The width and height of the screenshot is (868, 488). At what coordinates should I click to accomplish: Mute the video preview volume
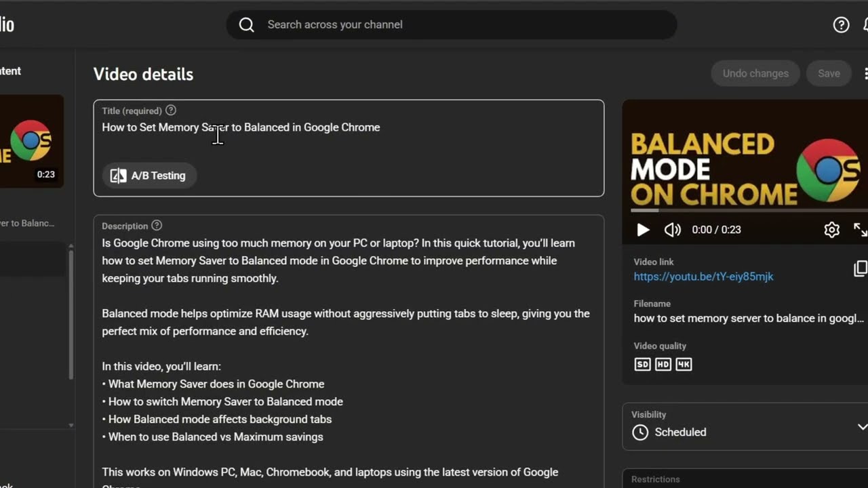(672, 230)
